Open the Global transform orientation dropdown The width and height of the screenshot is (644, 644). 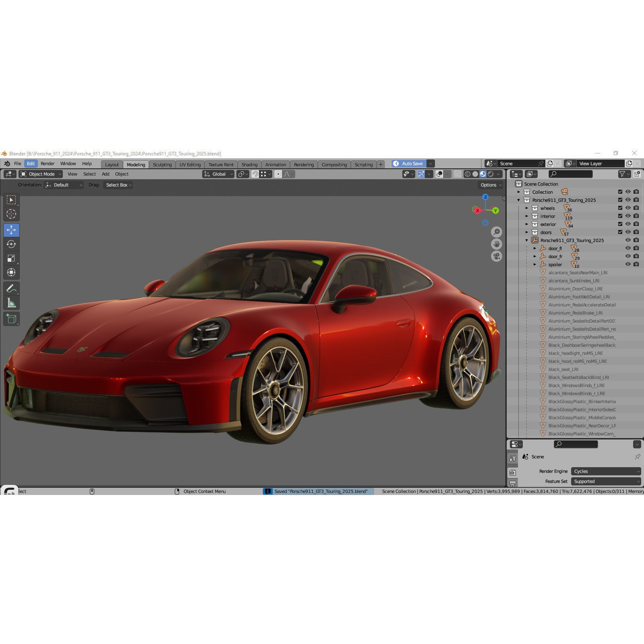pos(218,174)
